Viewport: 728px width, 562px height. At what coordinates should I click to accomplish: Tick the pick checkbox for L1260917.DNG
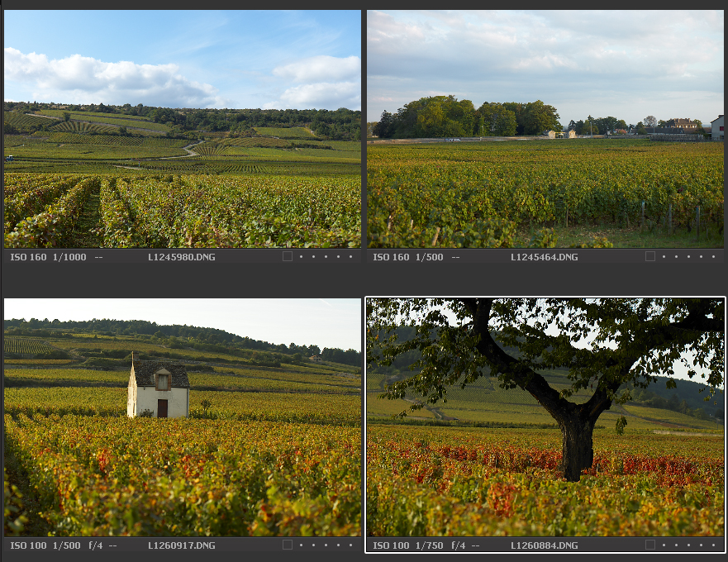[x=288, y=545]
